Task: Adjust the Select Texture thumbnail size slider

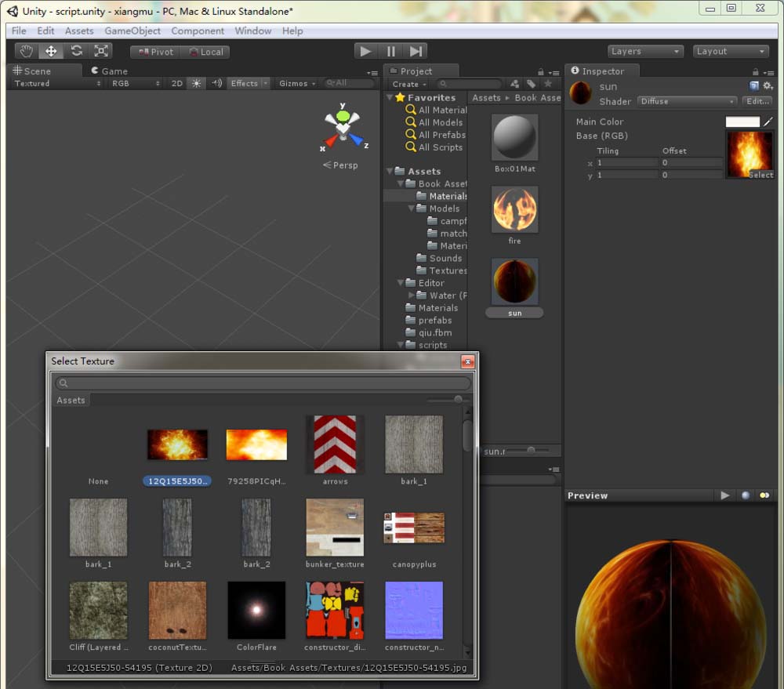Action: point(458,399)
